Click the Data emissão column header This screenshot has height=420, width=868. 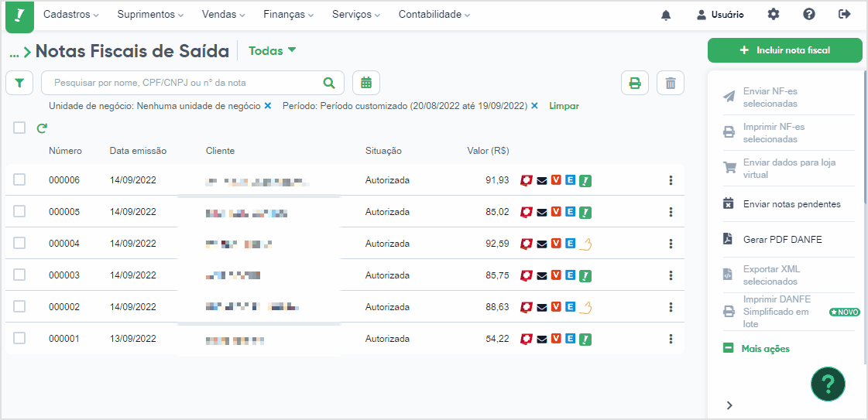pos(138,151)
